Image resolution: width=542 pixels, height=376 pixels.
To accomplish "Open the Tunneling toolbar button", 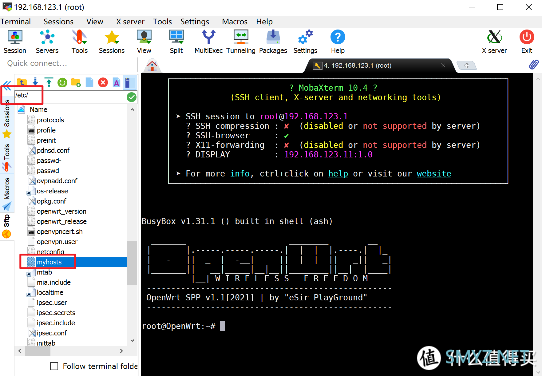I will (x=241, y=41).
